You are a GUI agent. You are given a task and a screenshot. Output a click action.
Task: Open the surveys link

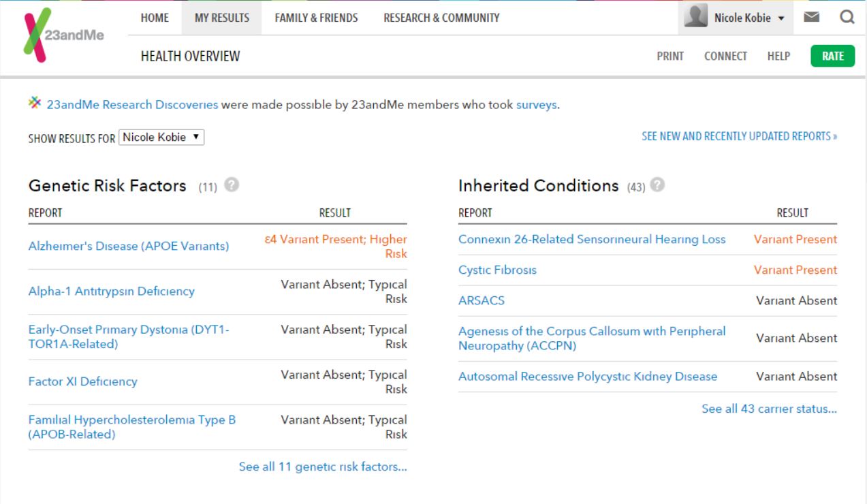click(536, 106)
